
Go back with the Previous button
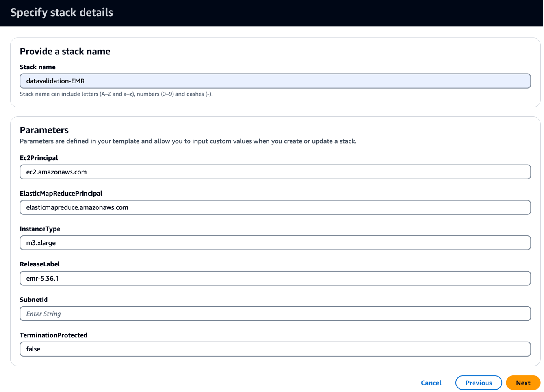click(479, 383)
